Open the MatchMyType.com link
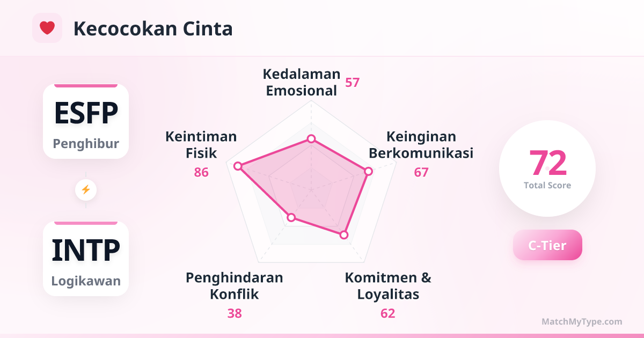644x338 pixels. (x=582, y=322)
